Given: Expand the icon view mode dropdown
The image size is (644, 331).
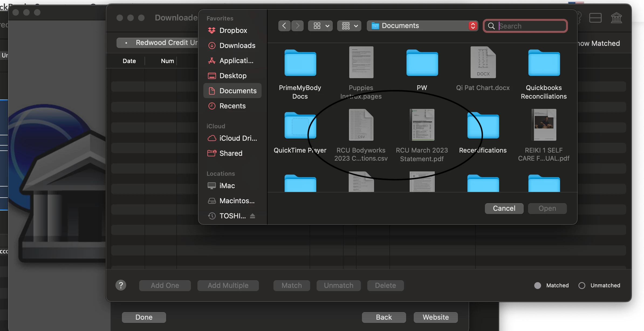Looking at the screenshot, I should point(320,26).
